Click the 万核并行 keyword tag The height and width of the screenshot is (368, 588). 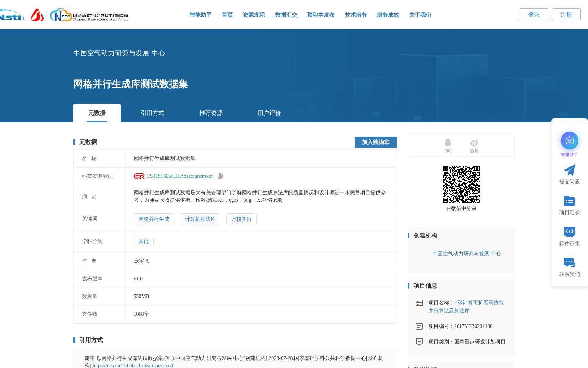tap(241, 219)
